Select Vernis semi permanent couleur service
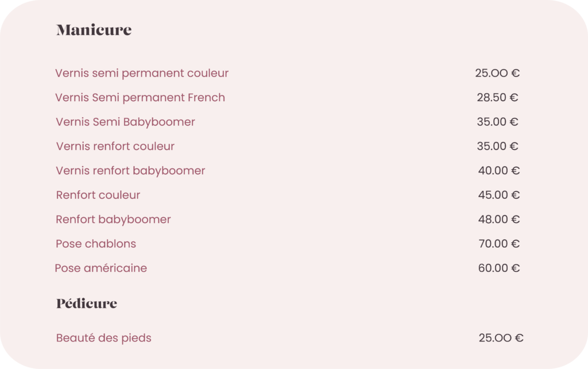Viewport: 588px width, 369px height. 142,73
